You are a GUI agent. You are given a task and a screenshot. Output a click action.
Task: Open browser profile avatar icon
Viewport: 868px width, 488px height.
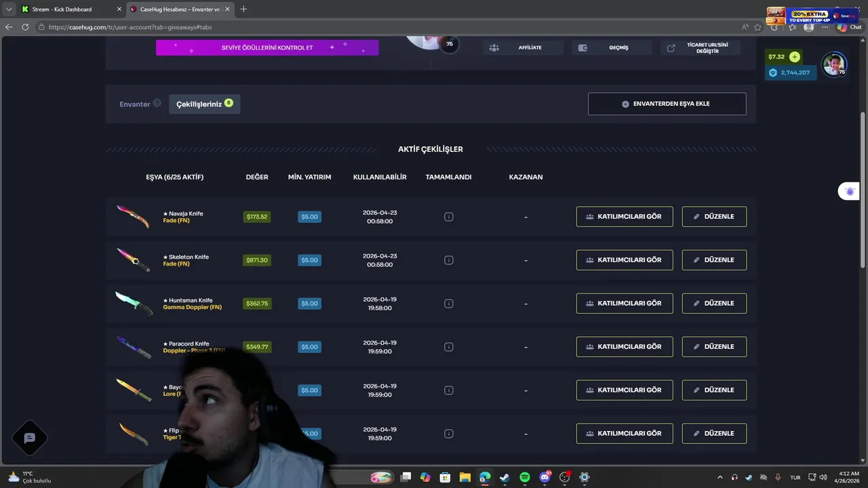[x=808, y=27]
